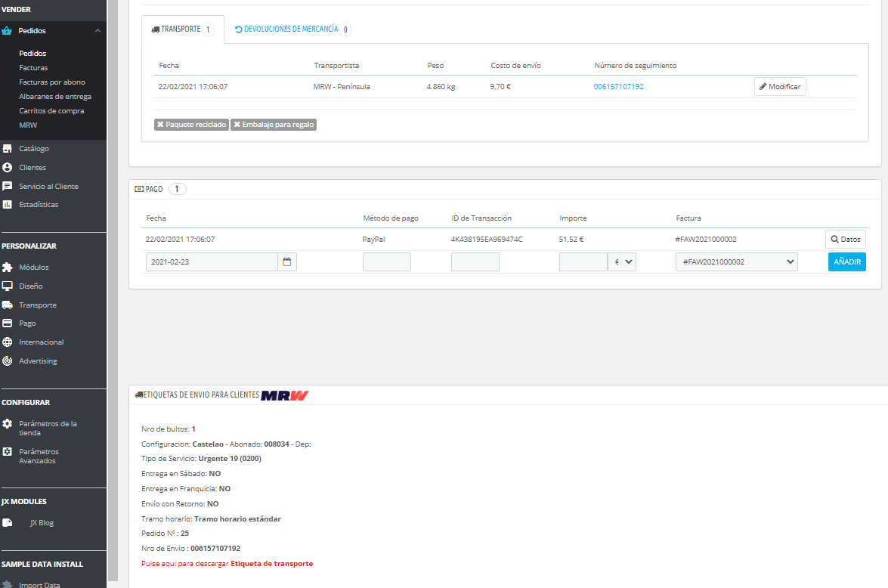
Task: Click the Pago credit card icon
Action: click(x=7, y=323)
